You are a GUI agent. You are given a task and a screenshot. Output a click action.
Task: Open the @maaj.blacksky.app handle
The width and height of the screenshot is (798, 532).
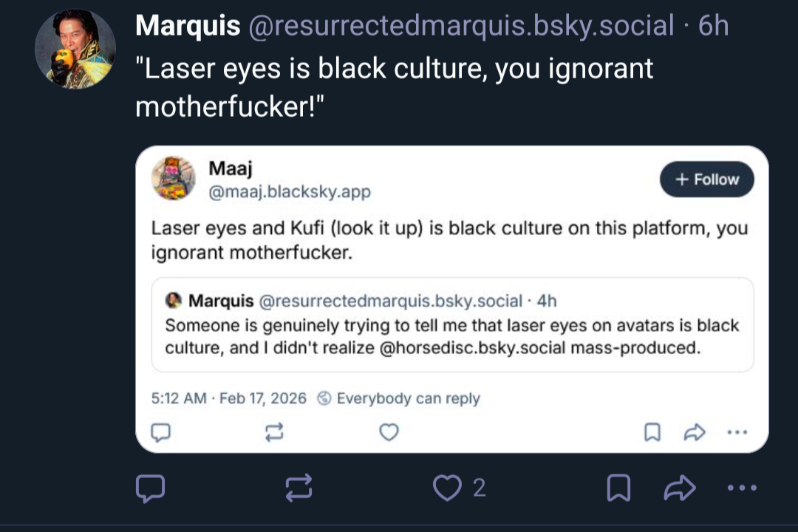click(x=290, y=192)
